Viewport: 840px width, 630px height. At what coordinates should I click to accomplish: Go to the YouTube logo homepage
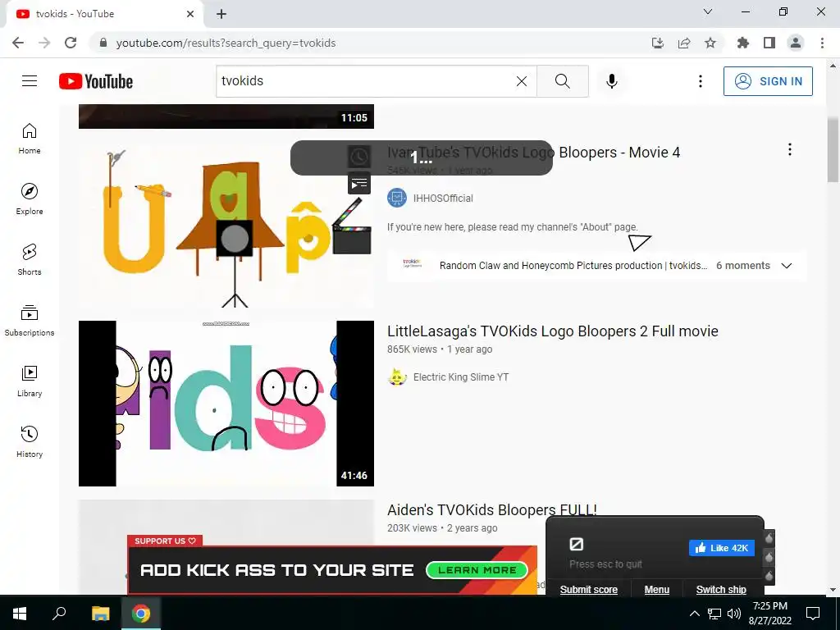pyautogui.click(x=96, y=81)
